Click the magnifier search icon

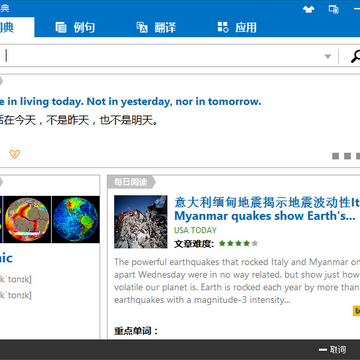click(x=355, y=56)
